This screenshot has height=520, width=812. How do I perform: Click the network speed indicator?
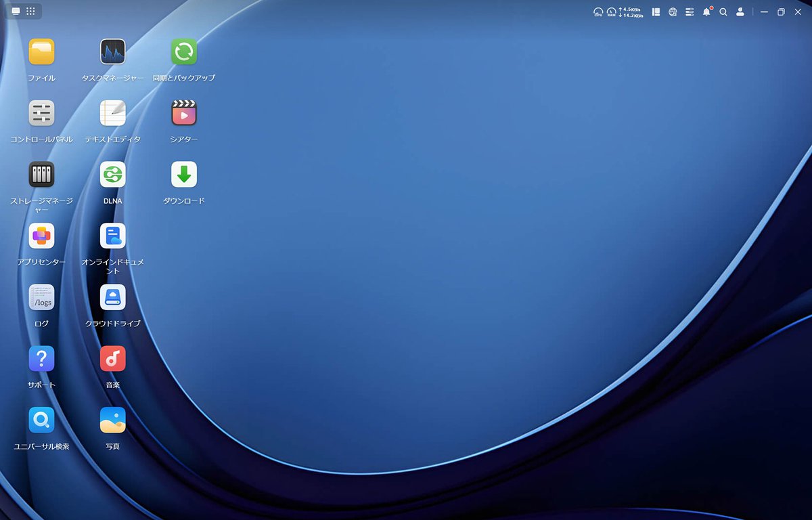(x=631, y=12)
